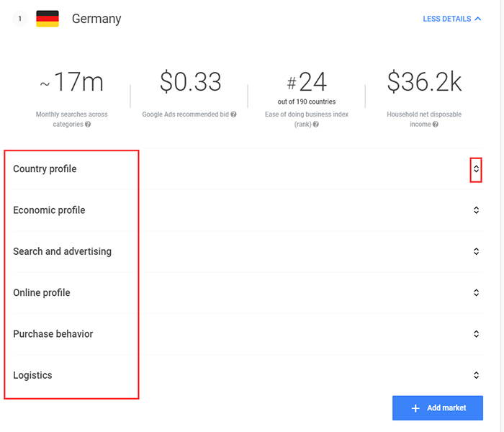Select the Economic profile section heading
The height and width of the screenshot is (432, 504).
pyautogui.click(x=49, y=210)
